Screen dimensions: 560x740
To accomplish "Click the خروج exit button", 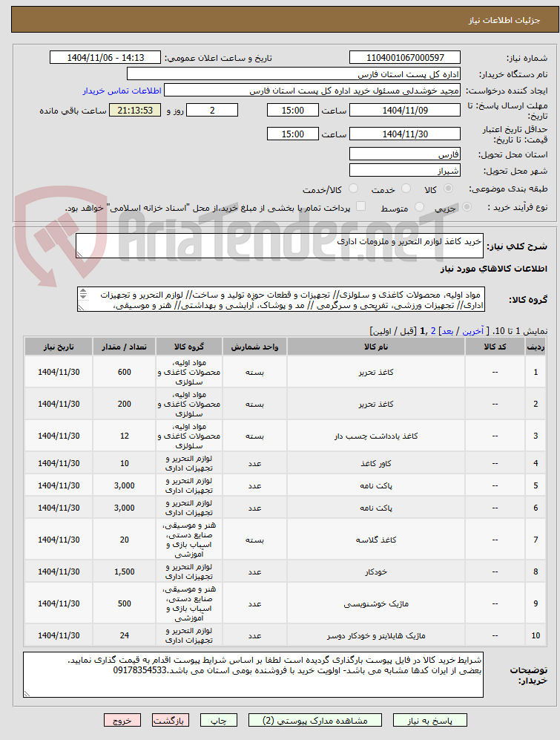I will click(x=122, y=720).
